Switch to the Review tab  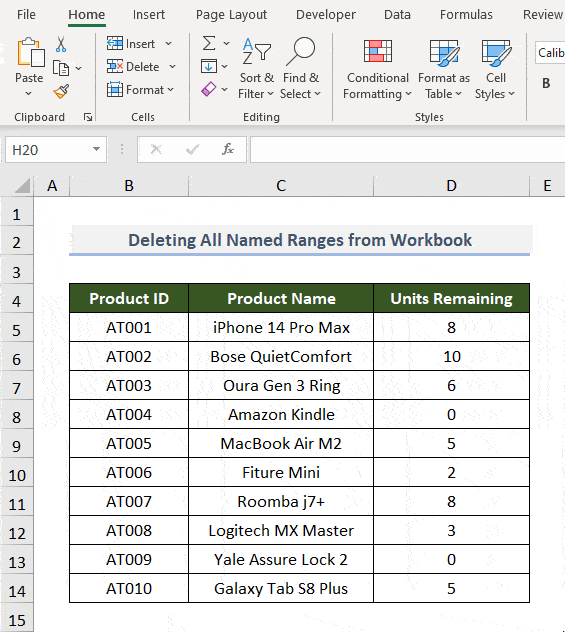pyautogui.click(x=543, y=15)
